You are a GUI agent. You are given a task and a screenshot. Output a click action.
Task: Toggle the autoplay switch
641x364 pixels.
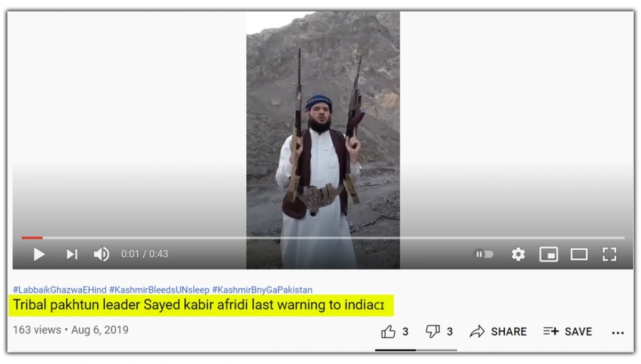tap(483, 254)
